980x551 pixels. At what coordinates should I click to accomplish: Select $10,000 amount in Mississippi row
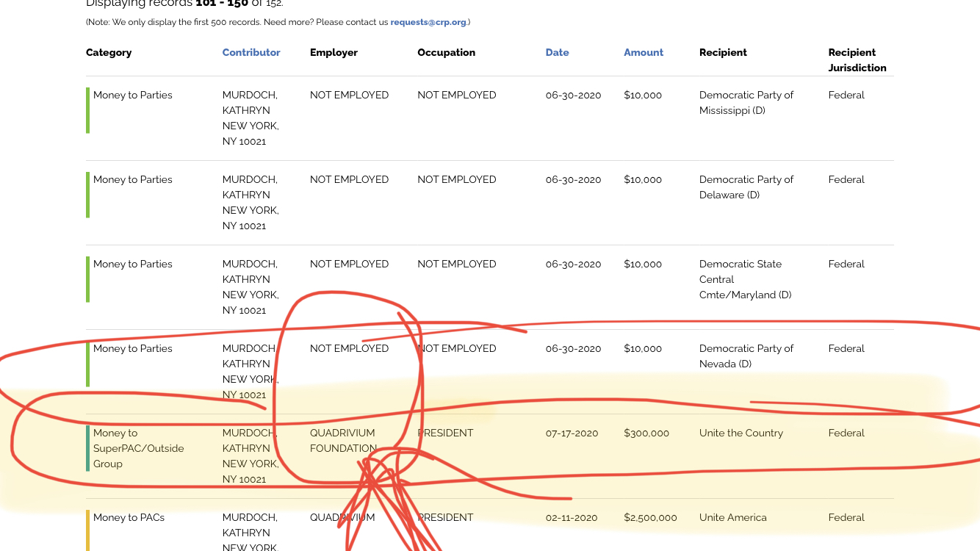coord(643,95)
